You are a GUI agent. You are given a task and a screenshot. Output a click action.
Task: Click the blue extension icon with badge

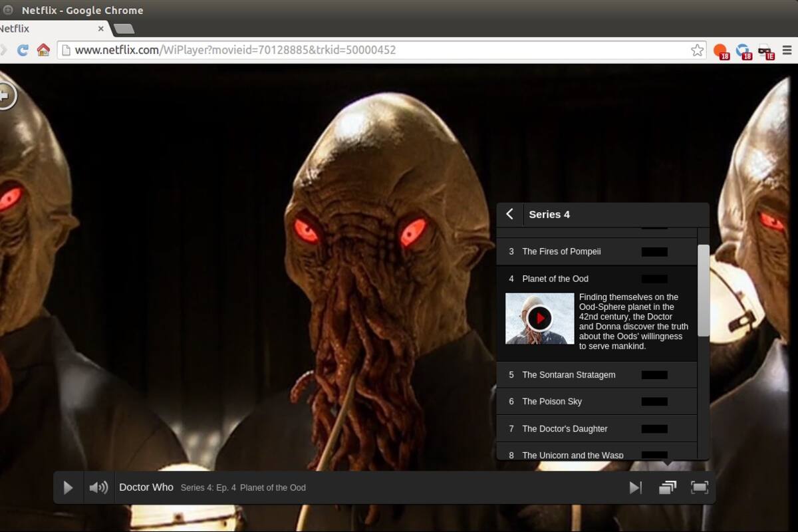743,51
